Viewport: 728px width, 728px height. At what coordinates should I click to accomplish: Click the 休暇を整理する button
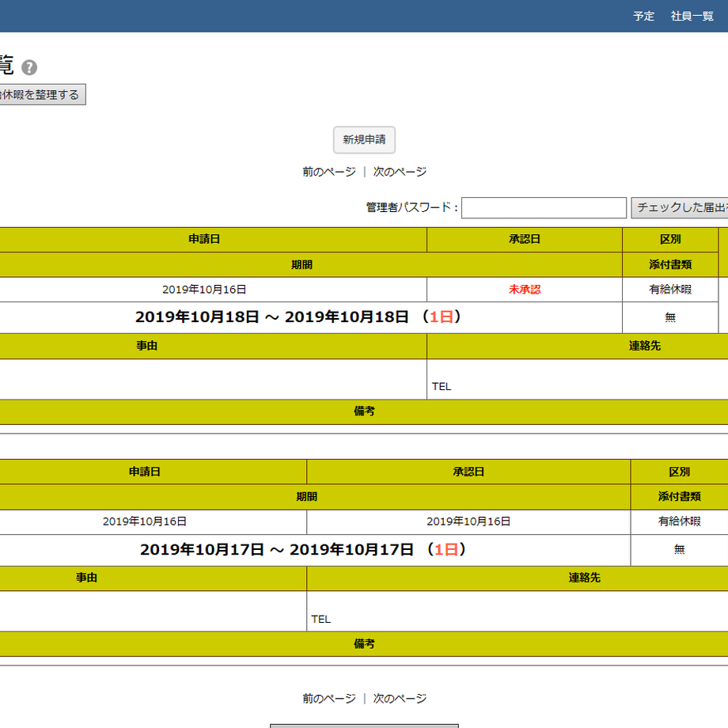click(42, 95)
